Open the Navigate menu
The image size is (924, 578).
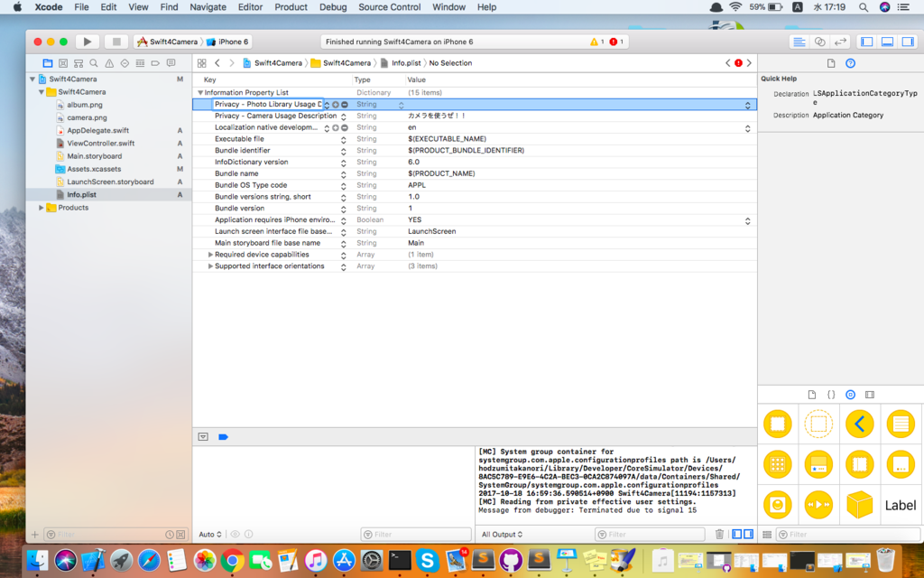pos(208,7)
